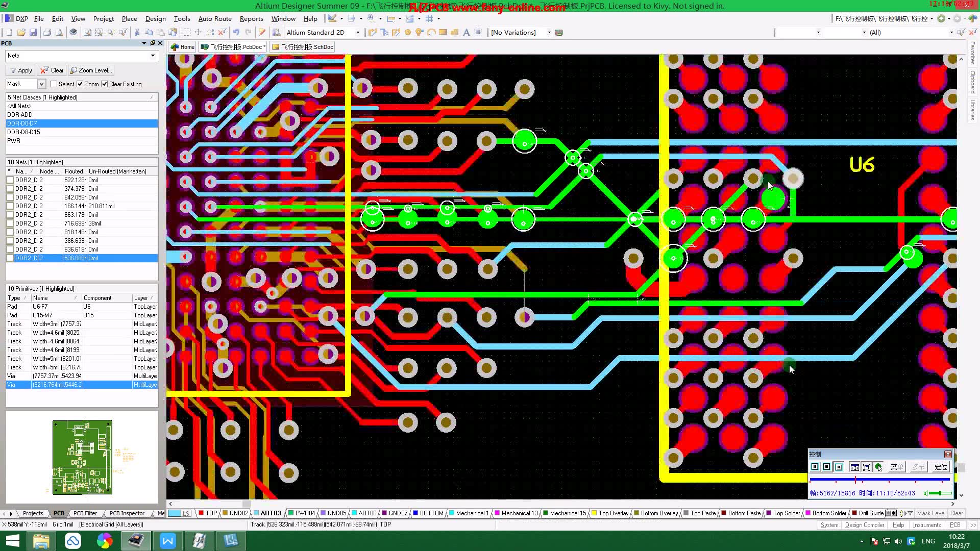Toggle the Zoom checkbox in inspector
The image size is (980, 551).
[81, 84]
